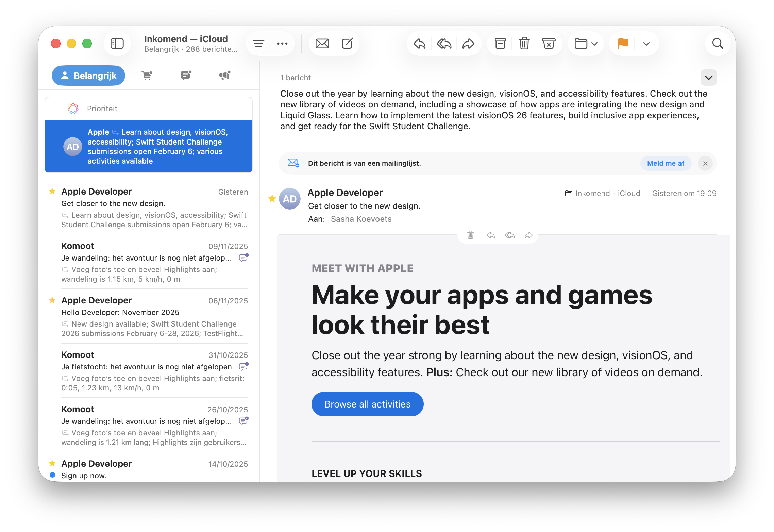Open the flag color dropdown arrow
This screenshot has width=774, height=532.
646,44
